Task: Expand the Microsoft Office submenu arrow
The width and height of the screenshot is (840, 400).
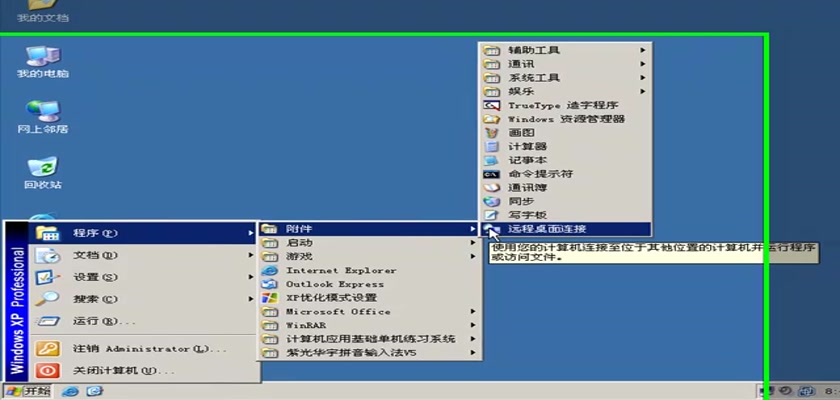Action: [x=473, y=312]
